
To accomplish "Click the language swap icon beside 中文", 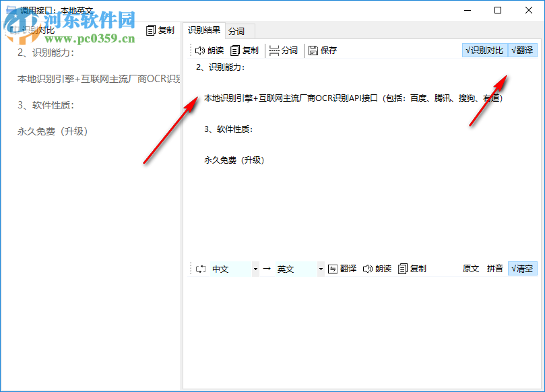I will (x=200, y=269).
